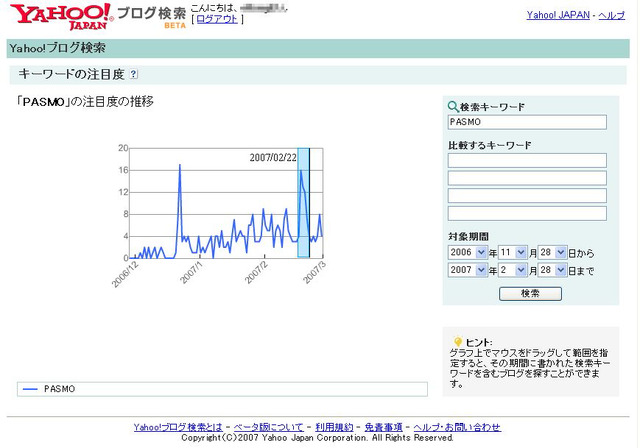
Task: Click the search keyword field containing PASMO
Action: 527,122
